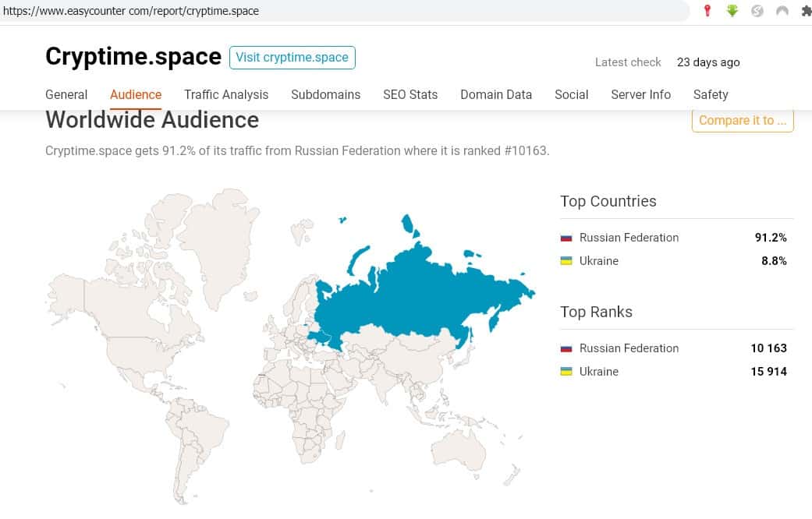Open the Safety tab
This screenshot has height=519, width=812.
pos(711,94)
